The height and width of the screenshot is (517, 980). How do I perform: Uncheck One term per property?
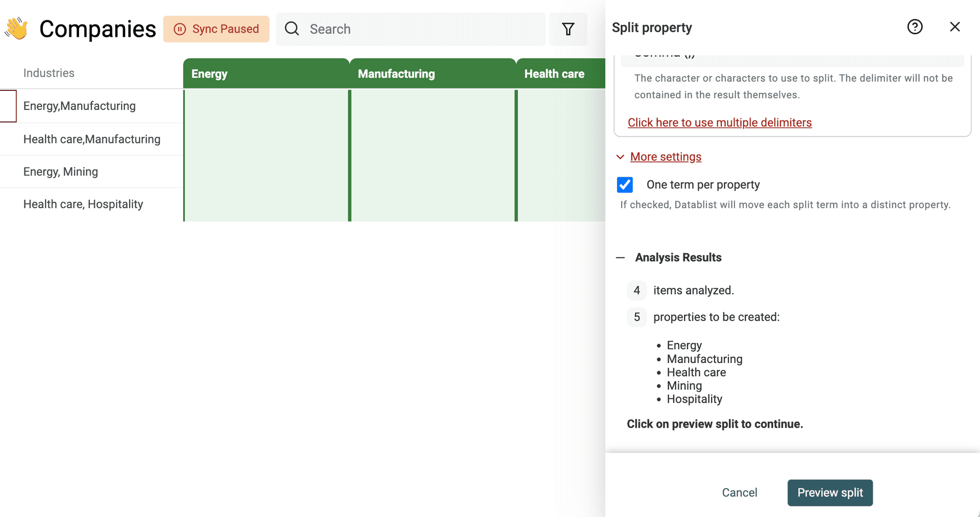(625, 185)
